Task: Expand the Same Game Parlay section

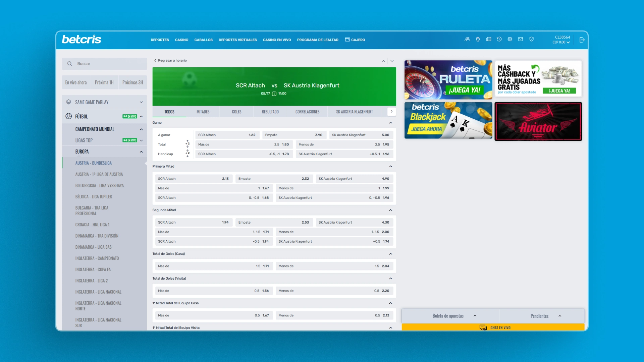Action: [x=141, y=102]
